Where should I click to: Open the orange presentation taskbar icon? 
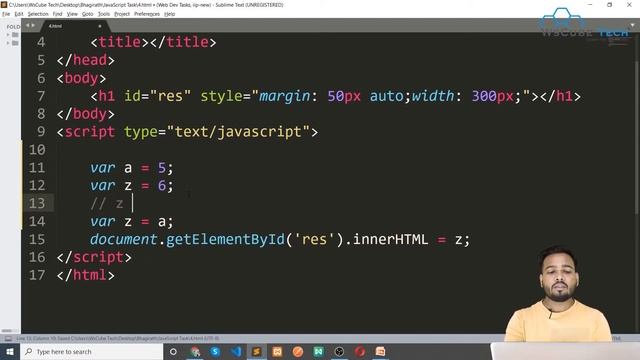click(x=380, y=351)
